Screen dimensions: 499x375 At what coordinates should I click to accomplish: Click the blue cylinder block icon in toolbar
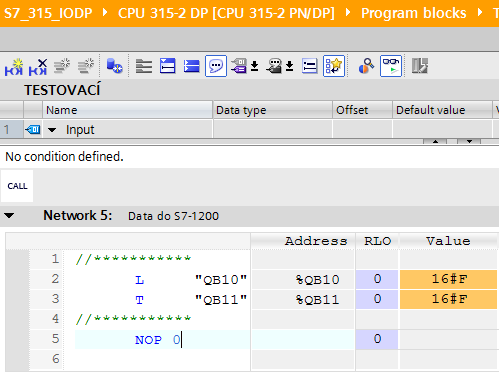click(114, 66)
